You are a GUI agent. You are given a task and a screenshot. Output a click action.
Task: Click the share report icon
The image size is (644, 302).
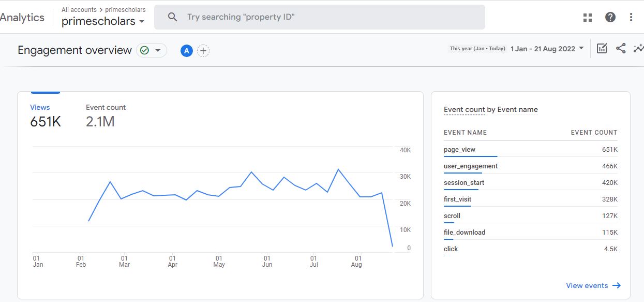[621, 49]
